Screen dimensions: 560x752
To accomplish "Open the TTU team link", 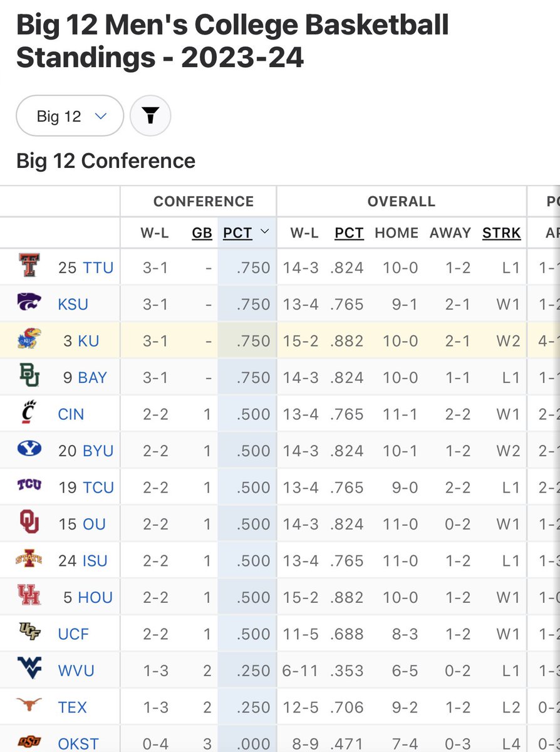I will point(98,268).
